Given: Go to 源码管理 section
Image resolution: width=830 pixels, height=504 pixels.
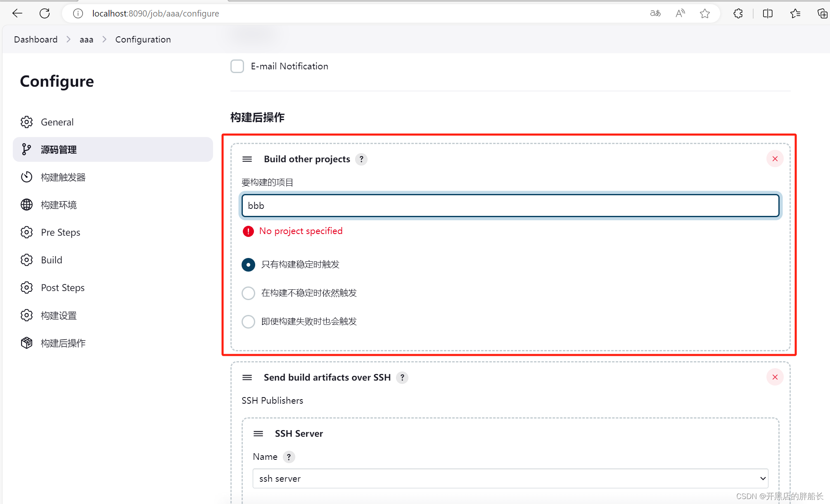Looking at the screenshot, I should tap(113, 149).
